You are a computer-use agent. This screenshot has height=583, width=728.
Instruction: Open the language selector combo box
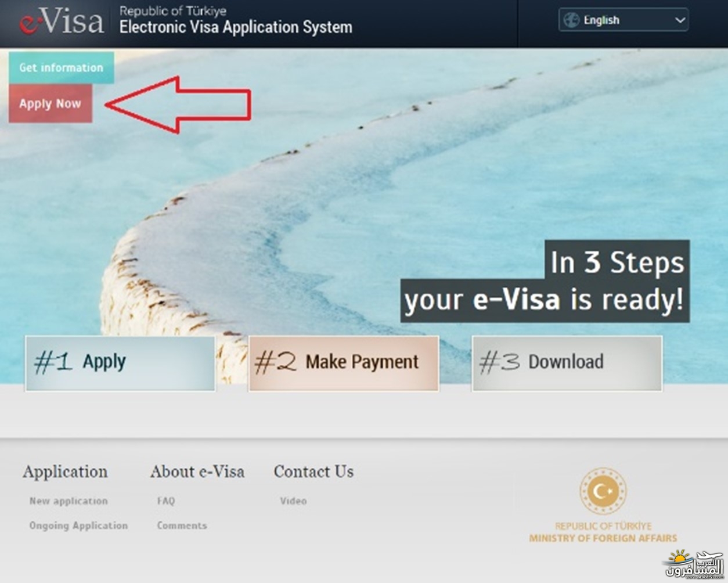click(x=624, y=20)
